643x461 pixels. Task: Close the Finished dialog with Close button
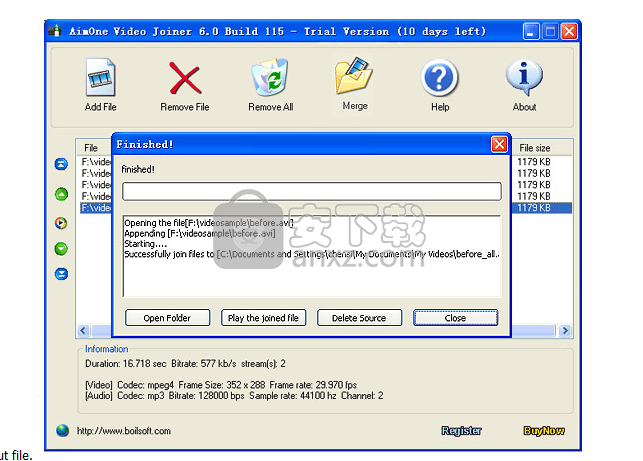pyautogui.click(x=455, y=318)
